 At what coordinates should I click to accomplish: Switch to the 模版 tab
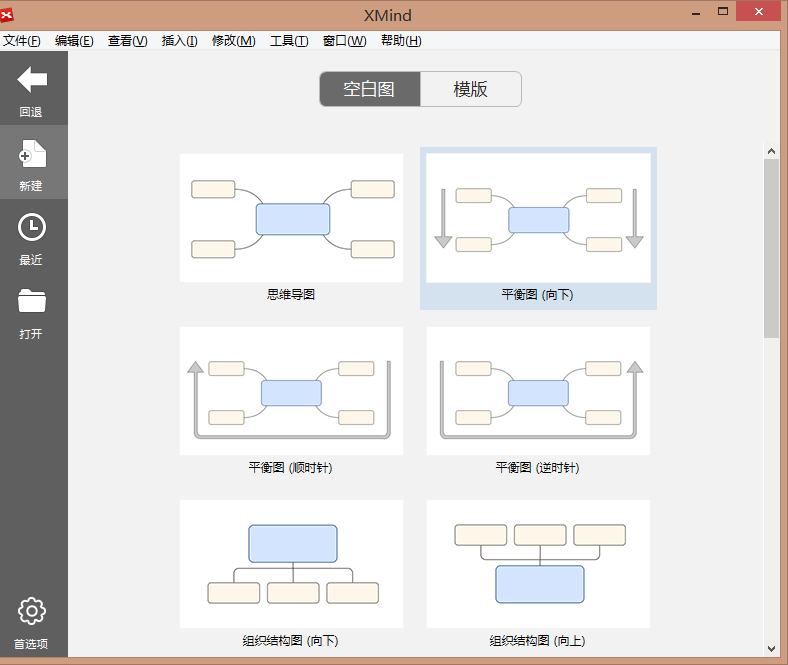(470, 89)
